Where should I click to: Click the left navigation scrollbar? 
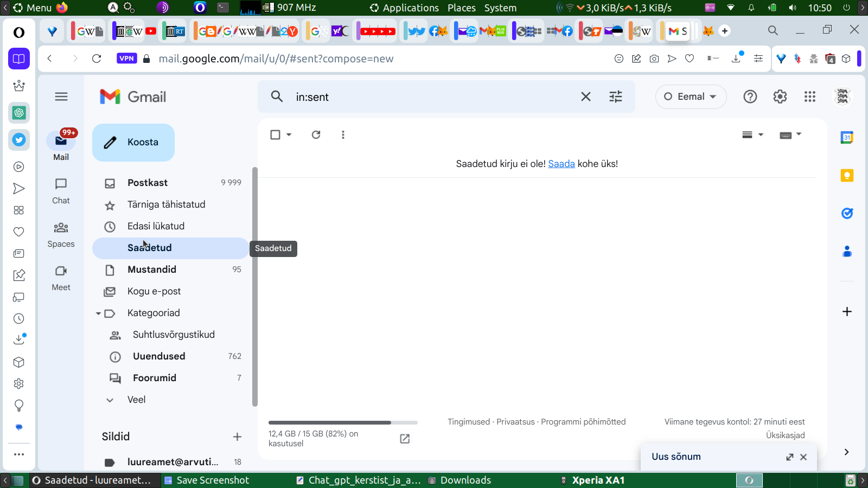tap(255, 287)
